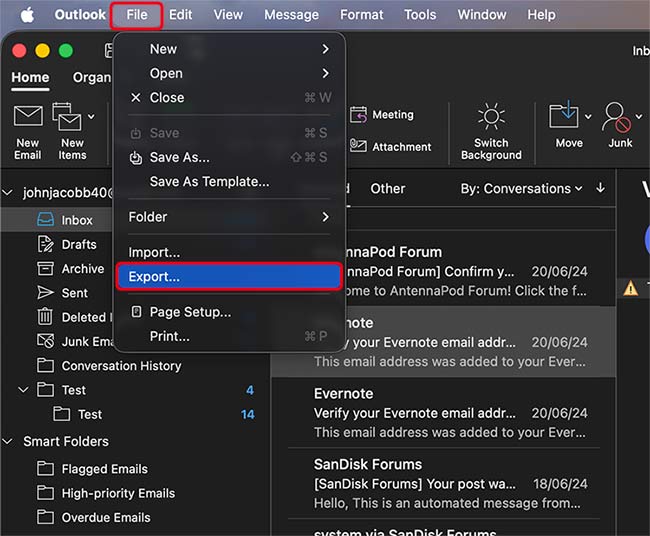Open the Junk dropdown arrow

(x=639, y=116)
